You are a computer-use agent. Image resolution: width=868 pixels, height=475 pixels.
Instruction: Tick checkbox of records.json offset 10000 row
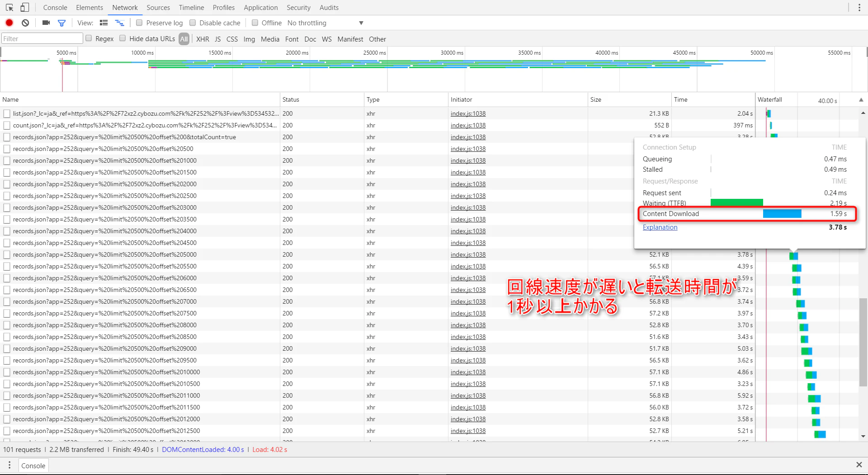pyautogui.click(x=7, y=372)
